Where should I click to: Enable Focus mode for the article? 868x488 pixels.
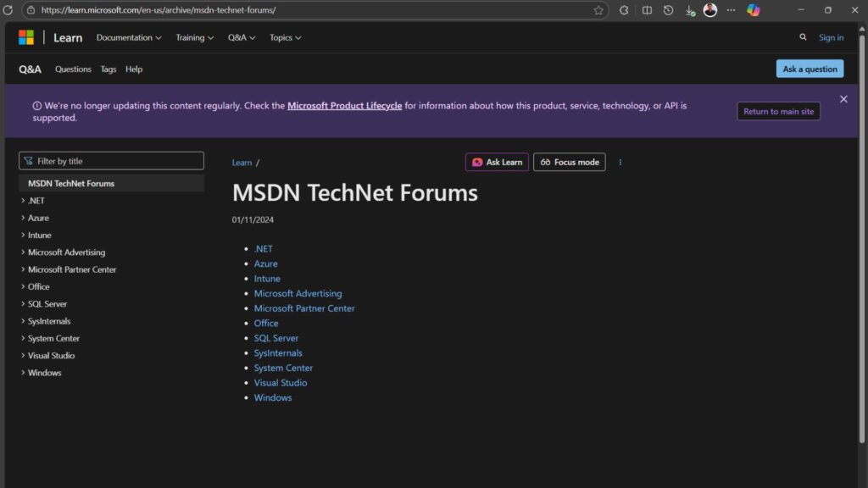click(569, 162)
